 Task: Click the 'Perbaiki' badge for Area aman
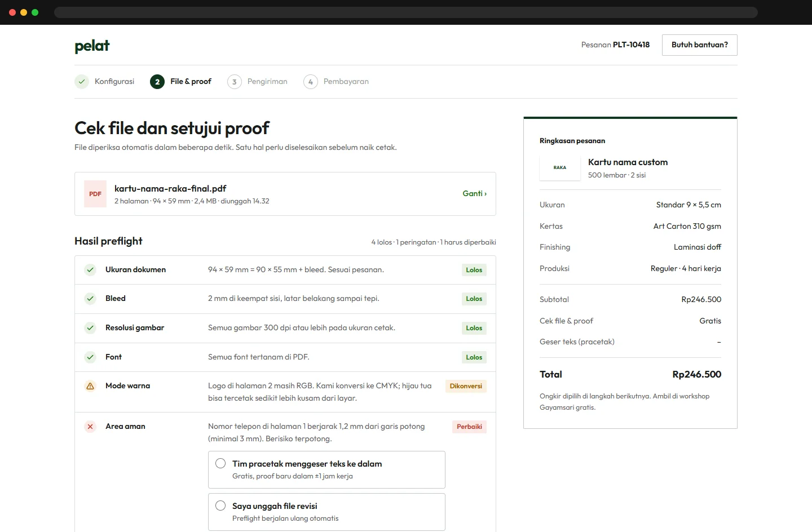[x=469, y=427]
